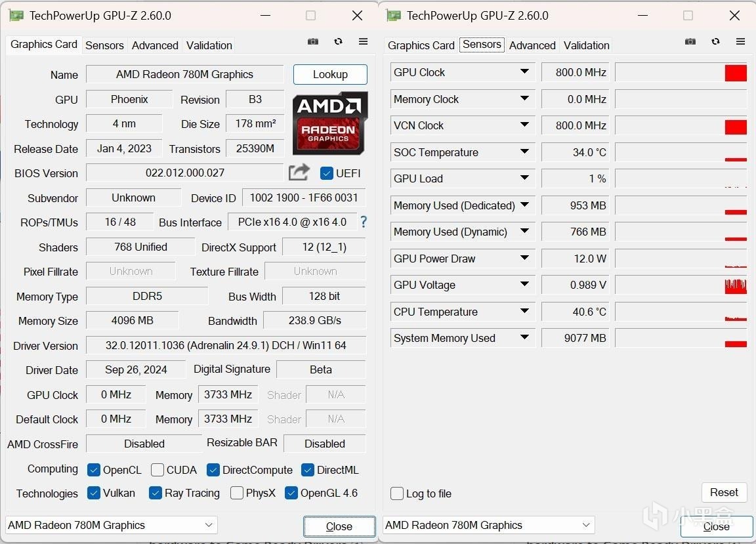This screenshot has width=756, height=544.
Task: Toggle the UEFI checkbox
Action: click(x=326, y=173)
